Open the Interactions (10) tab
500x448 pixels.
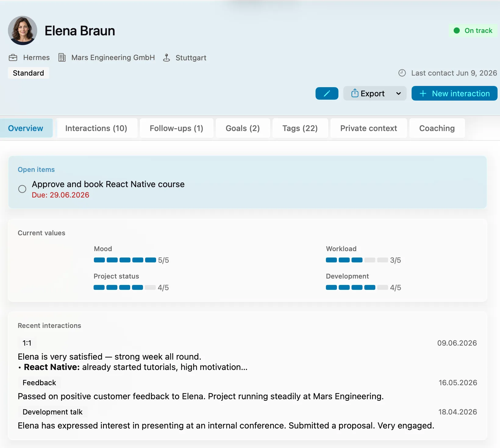[x=96, y=128]
